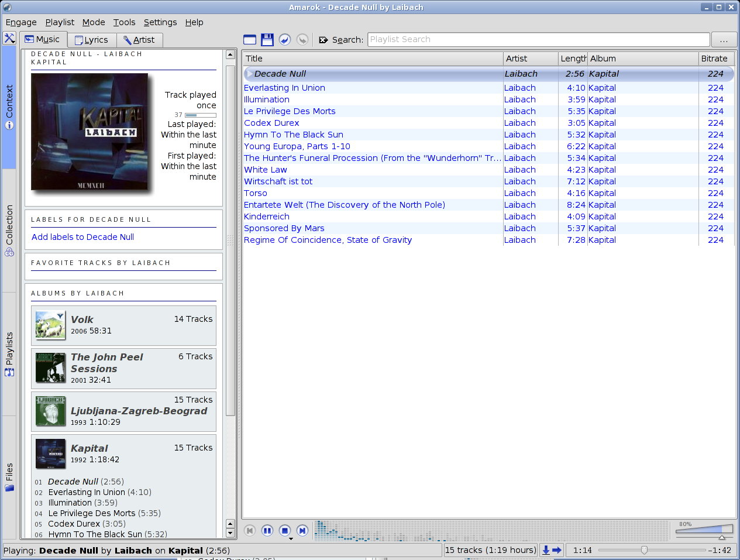Click the greyed-out Redo toolbar icon
Viewport: 740px width, 560px height.
pos(302,39)
